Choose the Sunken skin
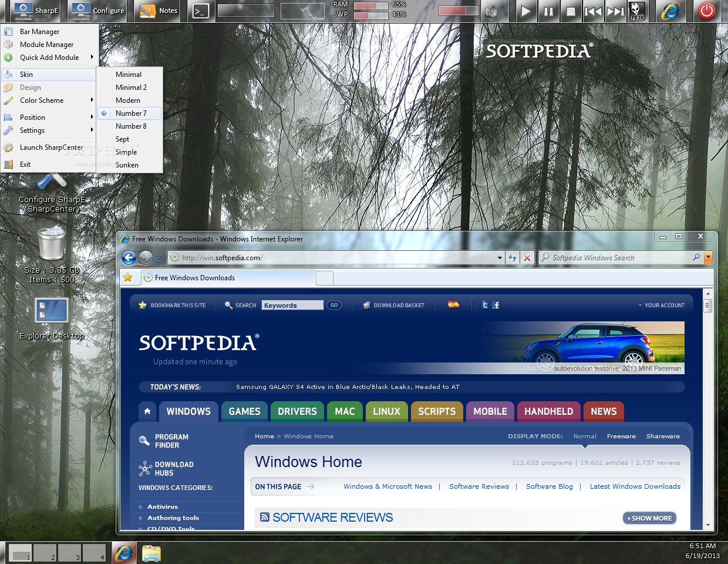 pos(129,165)
